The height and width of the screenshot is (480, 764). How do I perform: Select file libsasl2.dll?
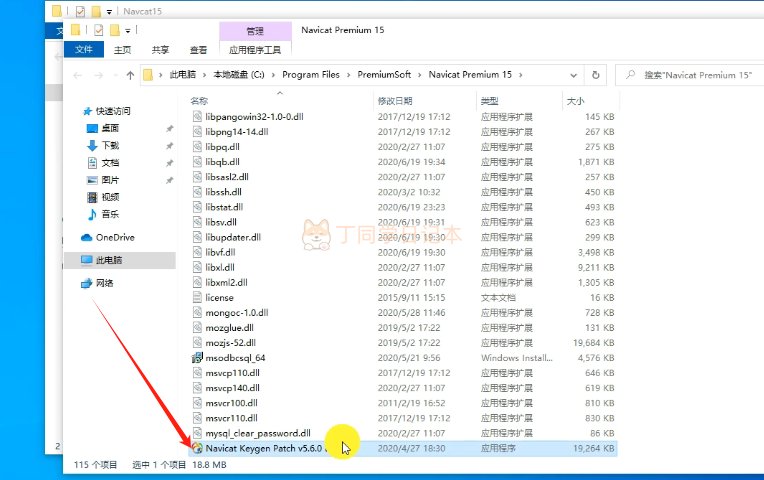[x=227, y=177]
